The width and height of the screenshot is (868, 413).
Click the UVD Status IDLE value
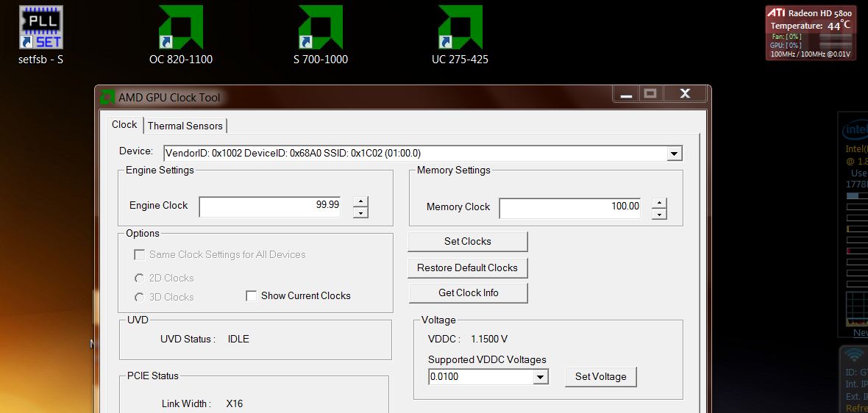[x=238, y=339]
